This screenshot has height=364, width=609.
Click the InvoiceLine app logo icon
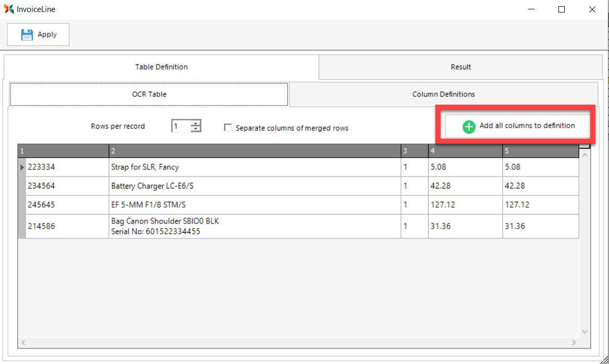point(8,9)
